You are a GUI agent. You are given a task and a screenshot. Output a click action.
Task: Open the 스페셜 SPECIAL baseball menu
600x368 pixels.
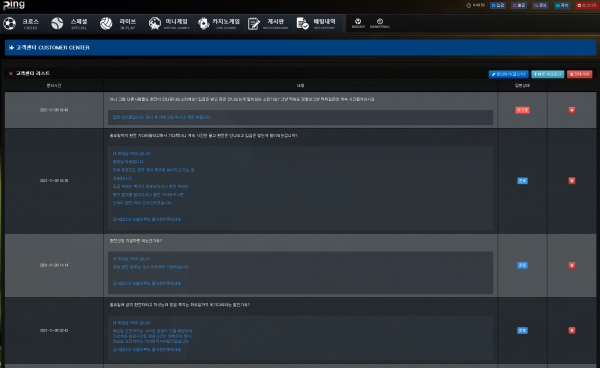(x=70, y=24)
